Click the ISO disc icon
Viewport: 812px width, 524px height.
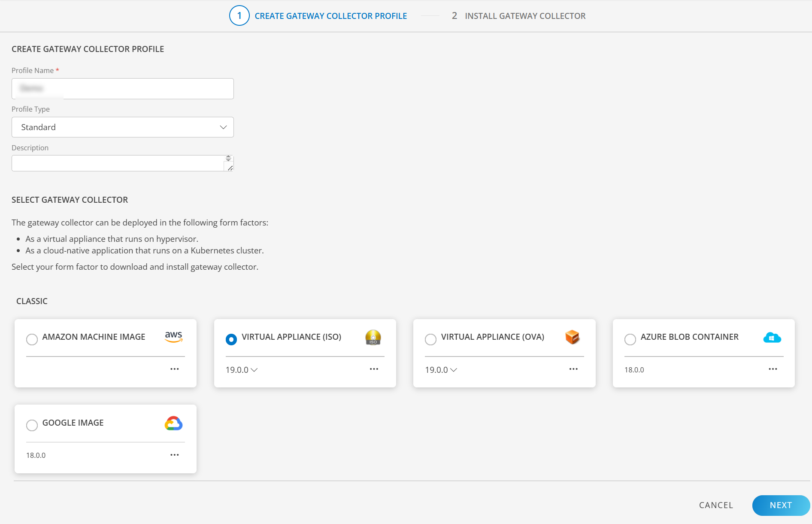tap(373, 338)
